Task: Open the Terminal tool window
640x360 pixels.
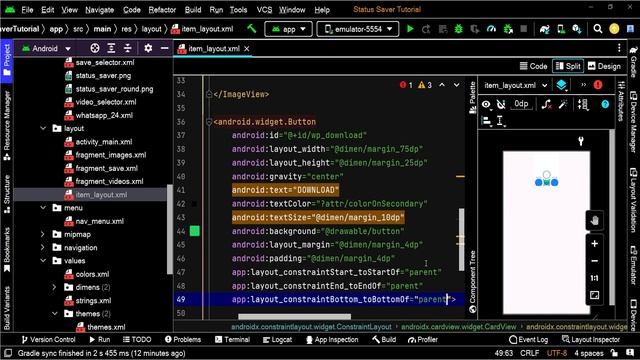Action: (232, 339)
